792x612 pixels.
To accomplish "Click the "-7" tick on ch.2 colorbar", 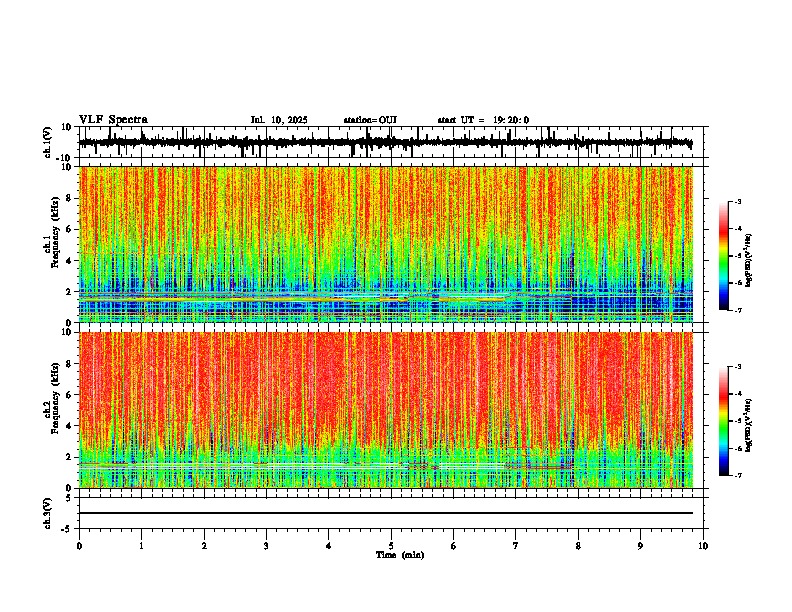I will [738, 476].
